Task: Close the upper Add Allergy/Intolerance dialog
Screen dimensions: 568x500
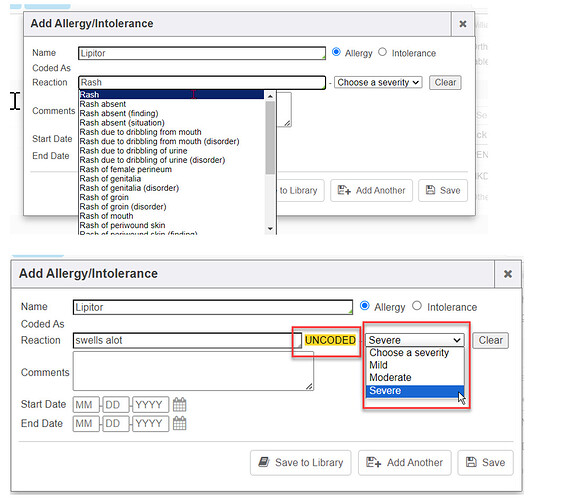Action: pyautogui.click(x=463, y=24)
